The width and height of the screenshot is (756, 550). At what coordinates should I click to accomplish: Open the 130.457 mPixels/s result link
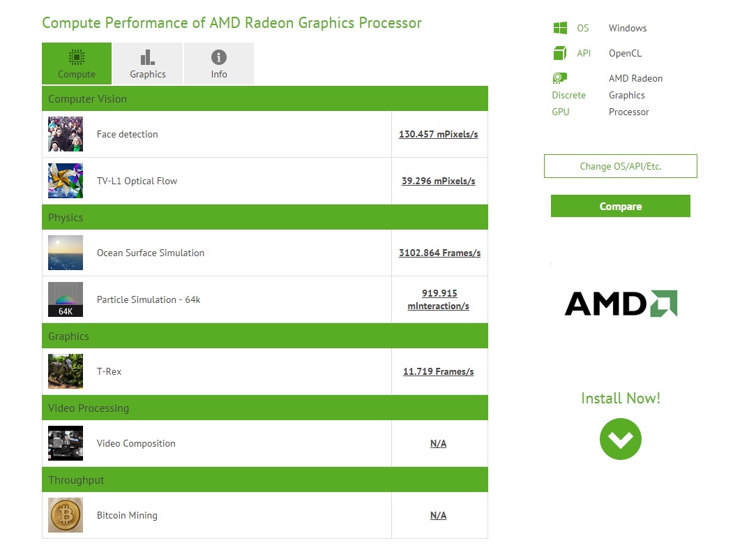(x=438, y=134)
